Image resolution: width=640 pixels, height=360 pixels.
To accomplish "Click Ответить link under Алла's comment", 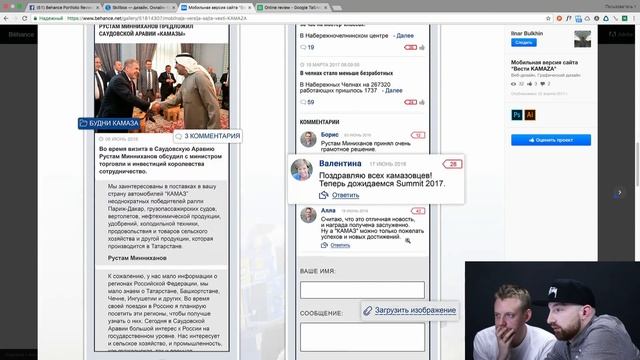I will coord(340,245).
